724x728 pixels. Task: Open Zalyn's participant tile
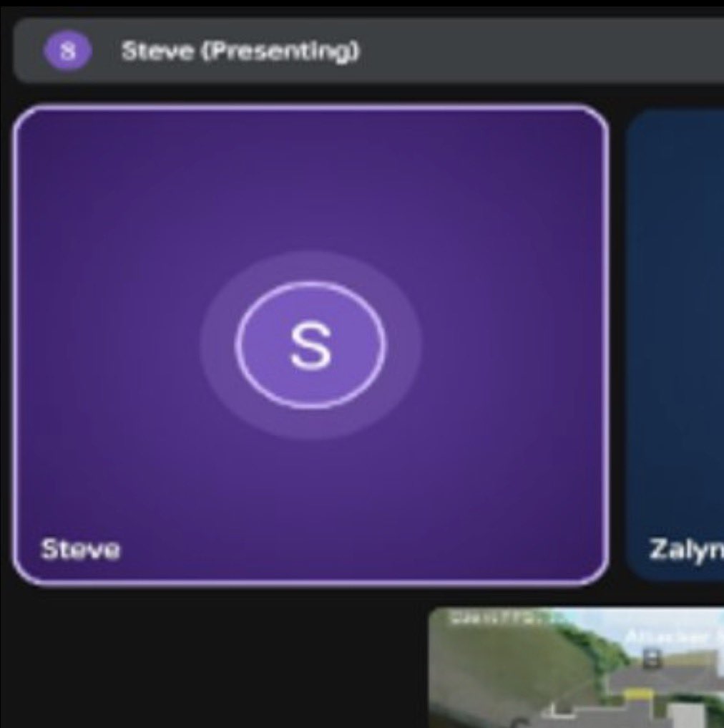(x=675, y=345)
